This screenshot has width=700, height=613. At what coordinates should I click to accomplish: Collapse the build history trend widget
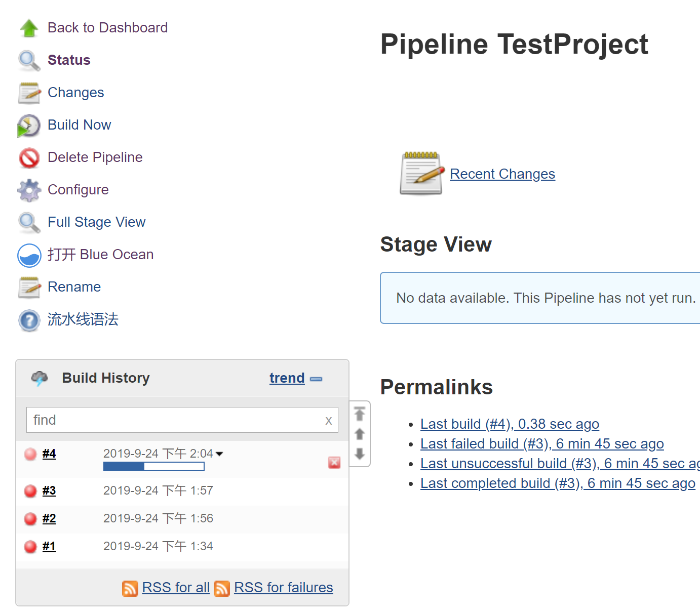click(316, 379)
